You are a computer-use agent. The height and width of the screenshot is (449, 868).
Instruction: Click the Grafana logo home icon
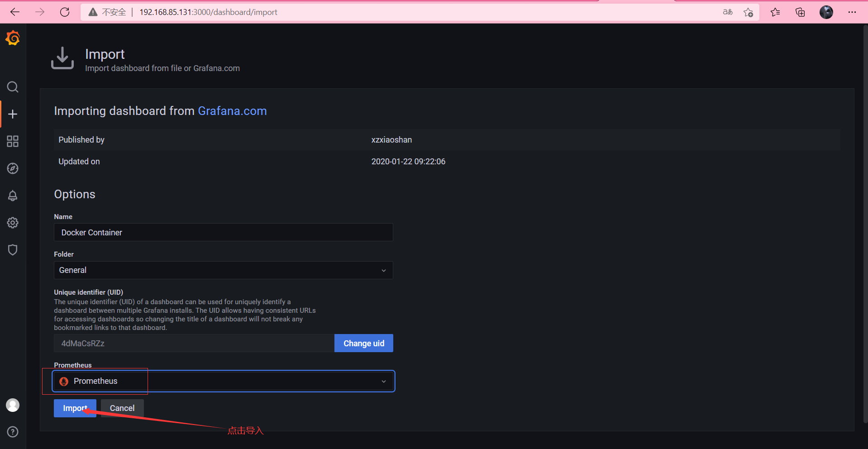(x=13, y=38)
